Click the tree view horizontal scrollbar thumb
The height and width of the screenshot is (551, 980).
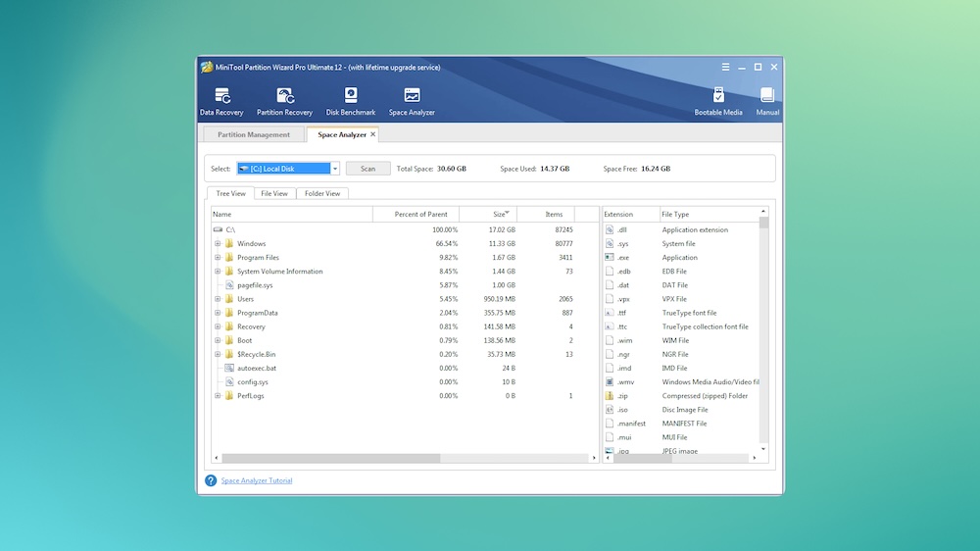coord(331,458)
